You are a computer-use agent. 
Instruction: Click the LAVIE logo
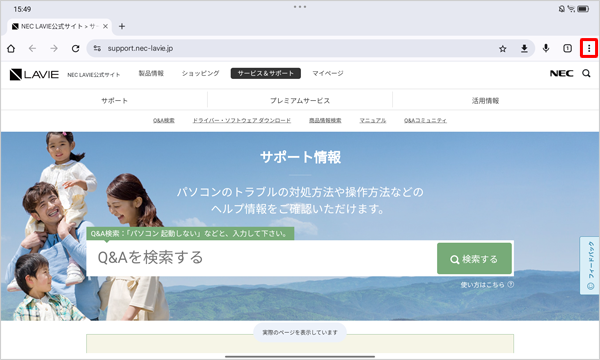pos(34,74)
